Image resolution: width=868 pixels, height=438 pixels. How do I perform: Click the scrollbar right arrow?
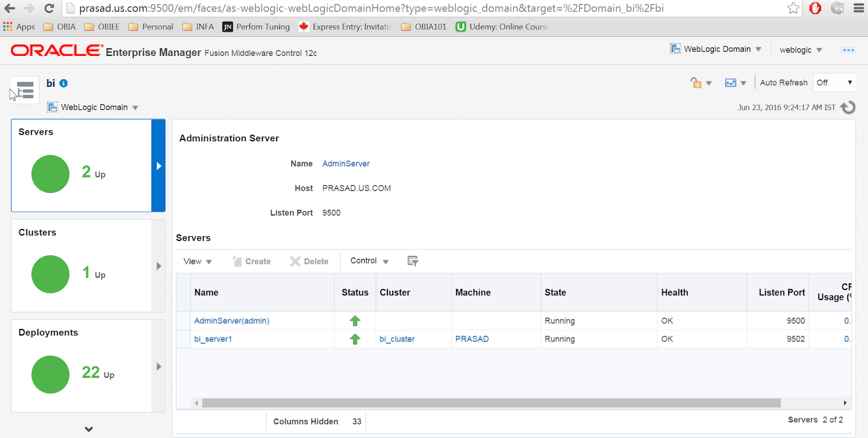845,403
